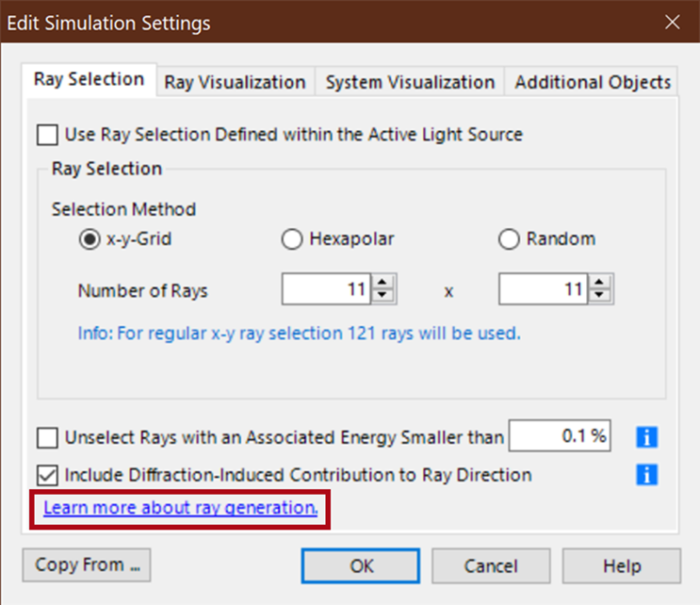Increase first Number of Rays spinner
The height and width of the screenshot is (605, 700).
click(x=383, y=282)
